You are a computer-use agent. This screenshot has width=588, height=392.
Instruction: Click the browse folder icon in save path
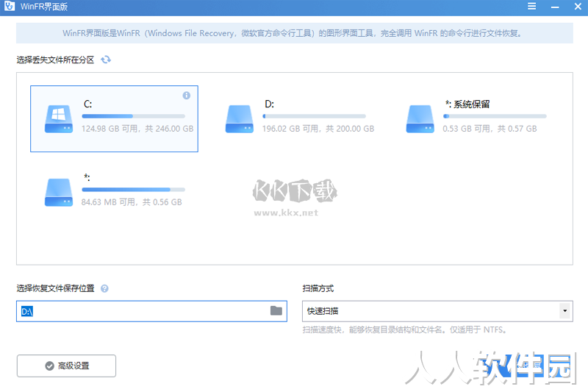click(276, 310)
